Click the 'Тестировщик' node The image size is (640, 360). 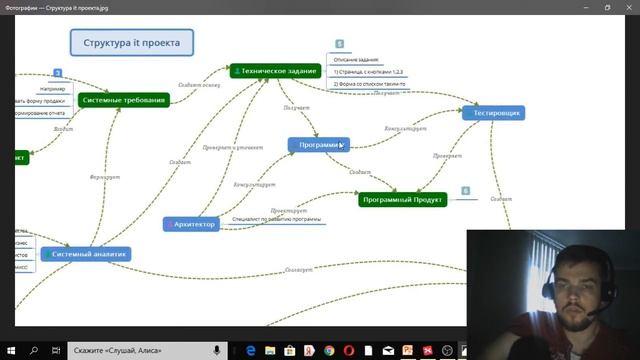[493, 113]
